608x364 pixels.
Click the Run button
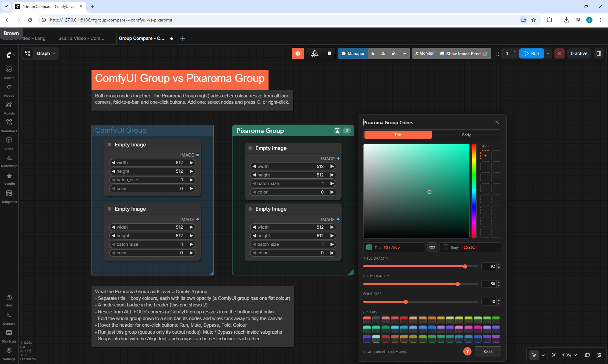coord(532,53)
